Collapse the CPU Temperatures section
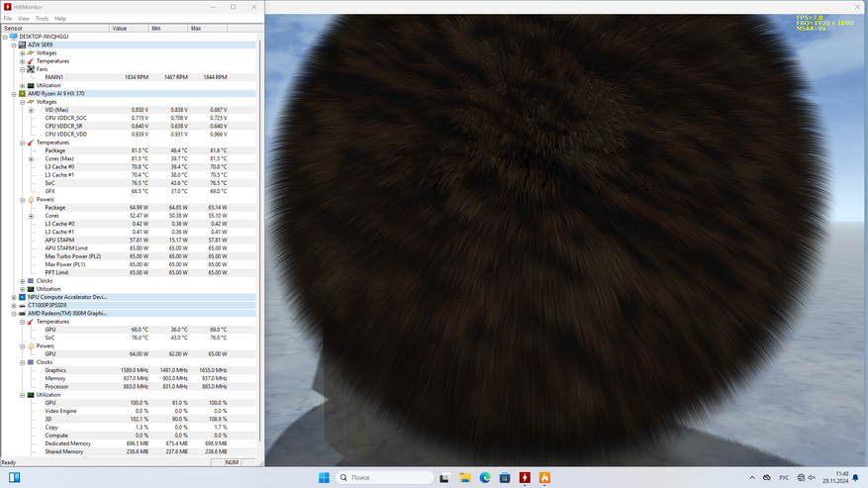This screenshot has height=488, width=868. pyautogui.click(x=23, y=143)
